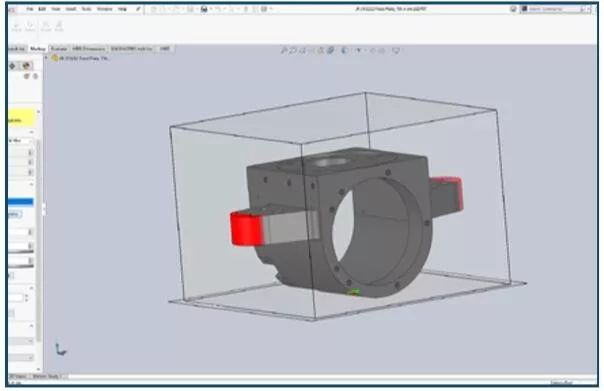Image resolution: width=604 pixels, height=391 pixels.
Task: Click the yellow part icon in the flyout tree
Action: (55, 58)
